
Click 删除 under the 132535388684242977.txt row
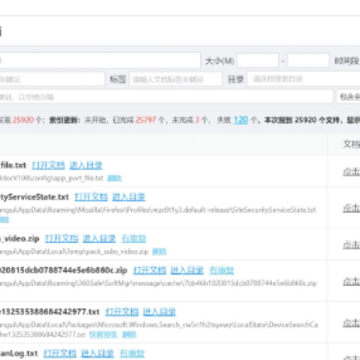[129, 334]
